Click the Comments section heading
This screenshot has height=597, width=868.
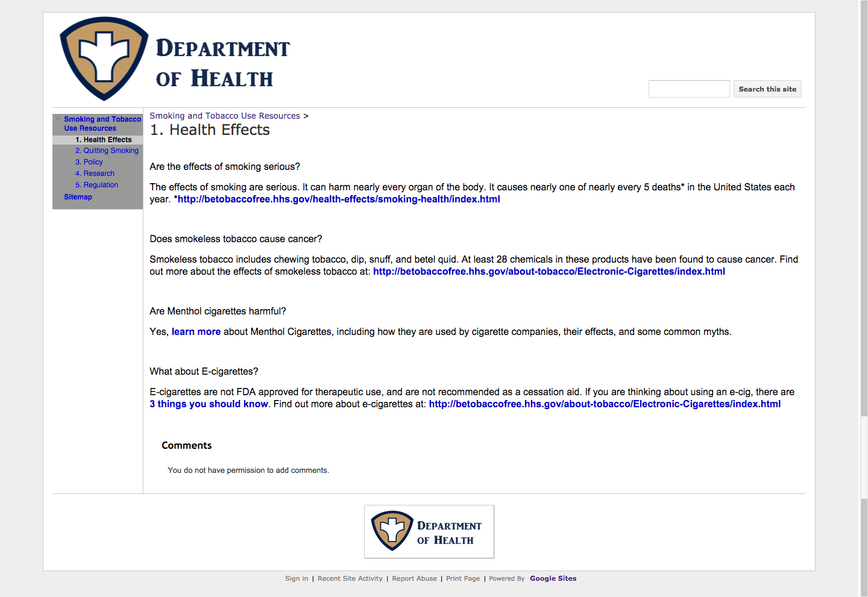tap(187, 446)
